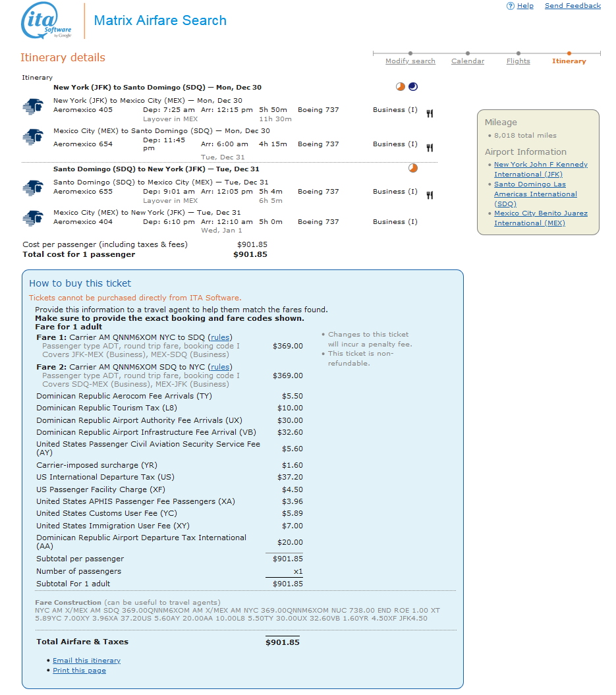
Task: Click United States Immigration User Fee (XY)
Action: click(x=113, y=526)
